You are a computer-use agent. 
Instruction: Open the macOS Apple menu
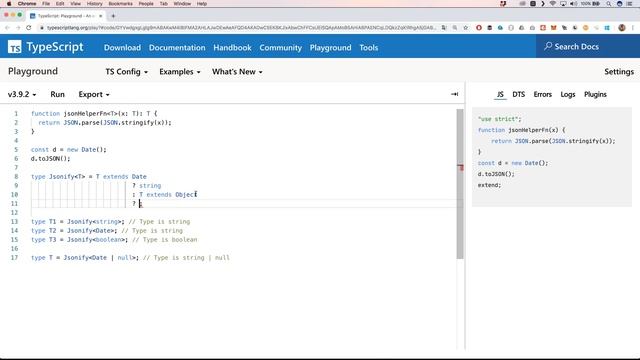[9, 4]
